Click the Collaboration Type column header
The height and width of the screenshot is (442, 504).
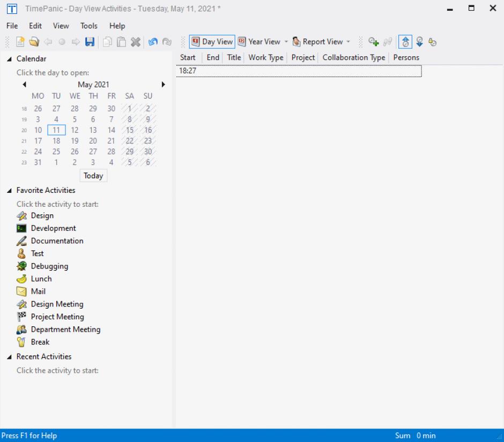(x=353, y=57)
